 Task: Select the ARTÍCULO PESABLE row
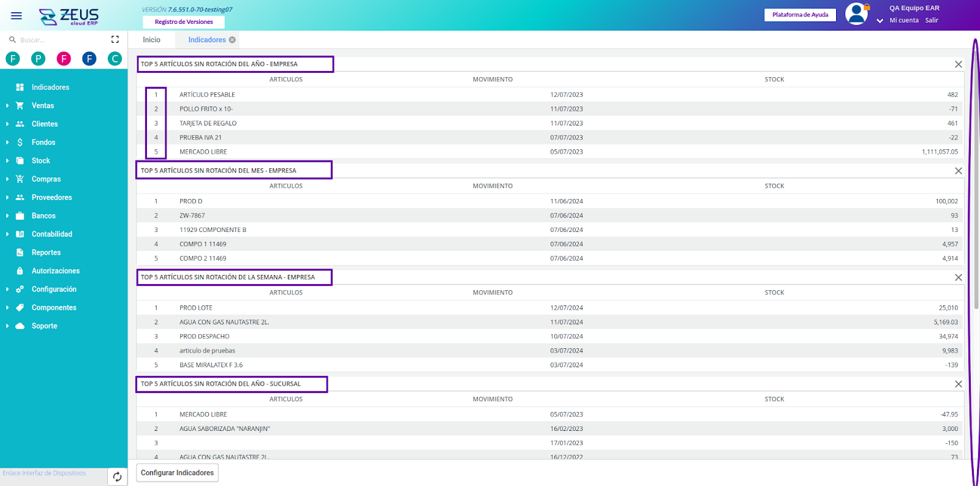click(x=550, y=95)
